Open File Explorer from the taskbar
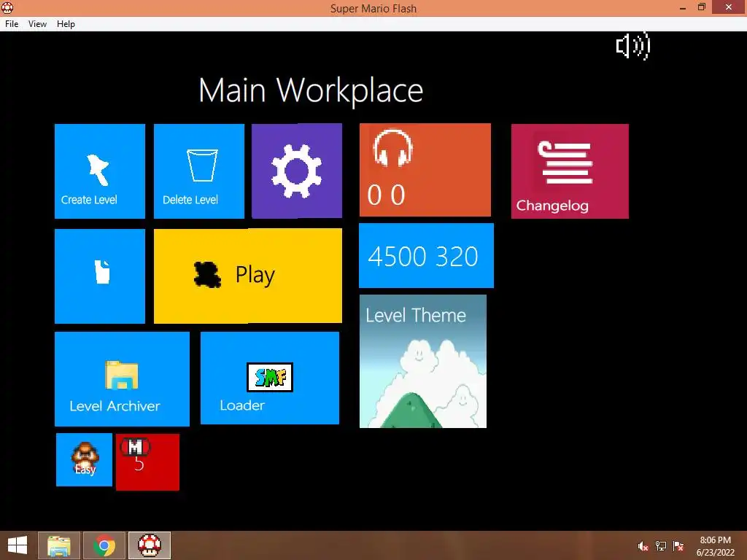747x560 pixels. [x=59, y=545]
